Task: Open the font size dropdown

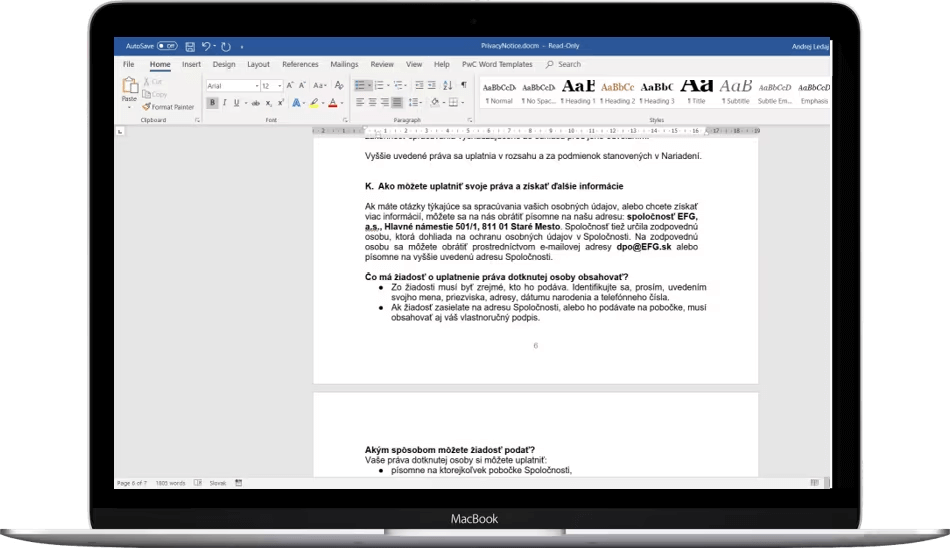Action: click(271, 86)
